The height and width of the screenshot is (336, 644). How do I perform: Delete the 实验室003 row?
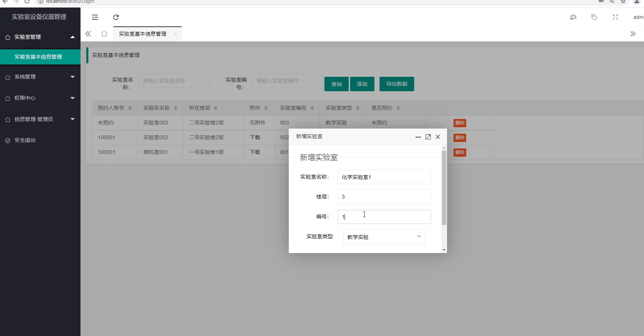(460, 123)
